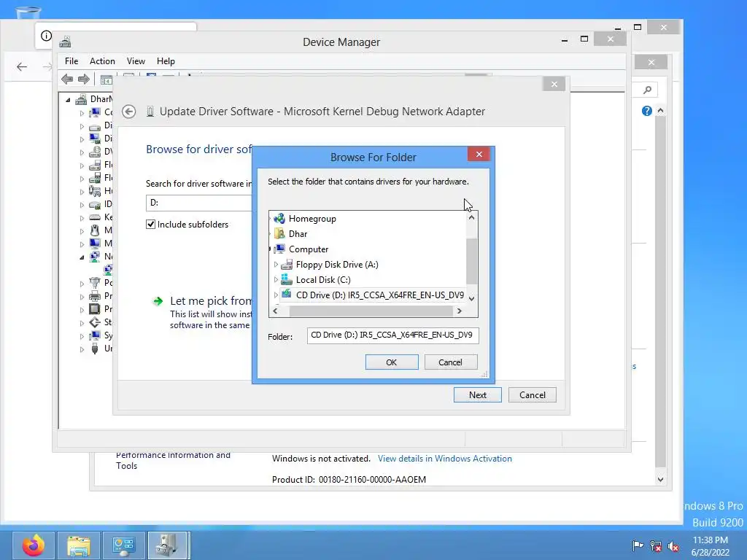747x560 pixels.
Task: Expand Local Disk (C:) node
Action: point(276,279)
